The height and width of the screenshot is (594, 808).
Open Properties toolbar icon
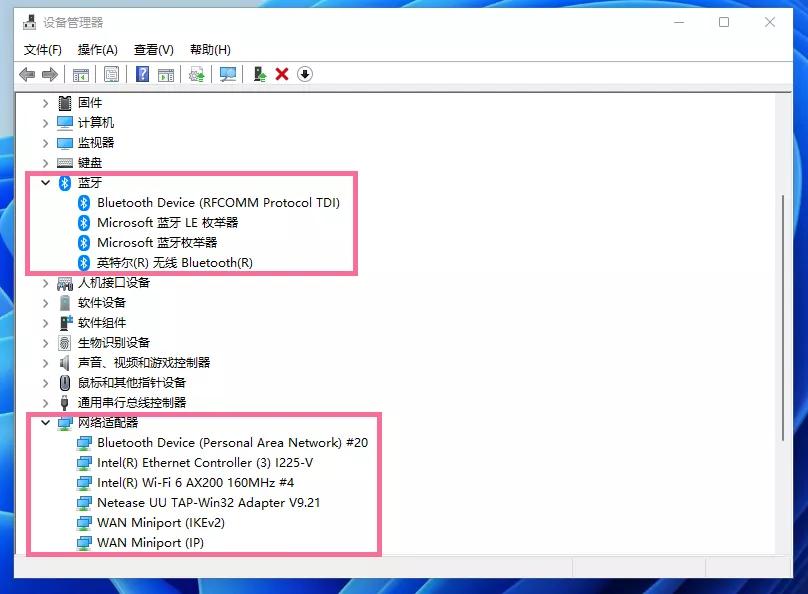pyautogui.click(x=111, y=74)
